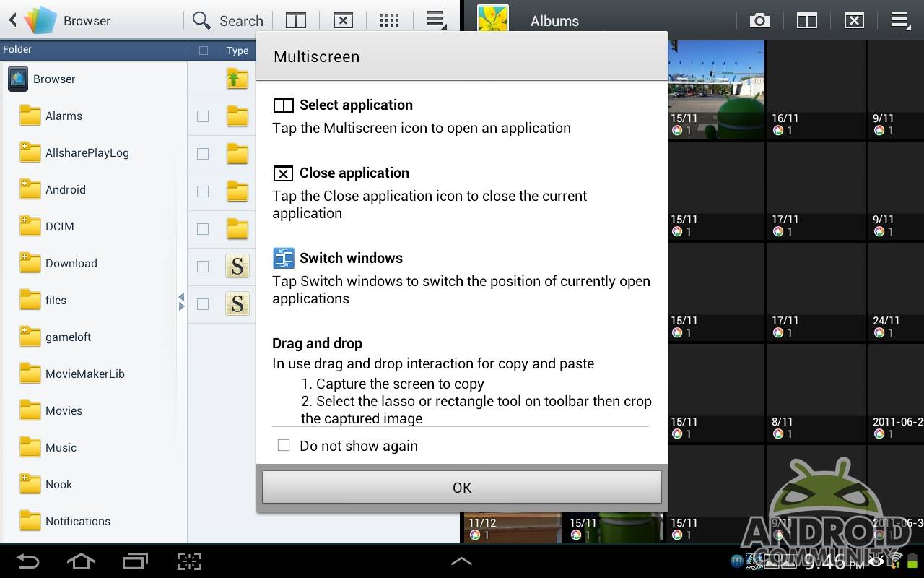Tap Browser Multiscreen select application icon

click(x=296, y=20)
